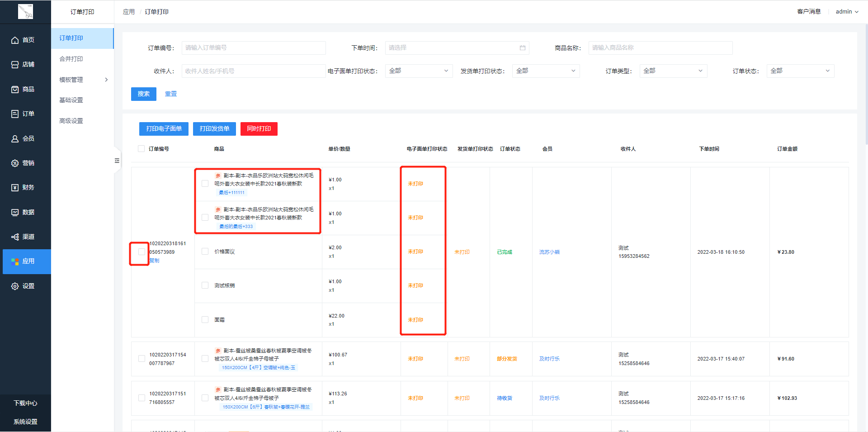The height and width of the screenshot is (432, 868).
Task: Open the Channels (渠道) sidebar icon
Action: 15,237
